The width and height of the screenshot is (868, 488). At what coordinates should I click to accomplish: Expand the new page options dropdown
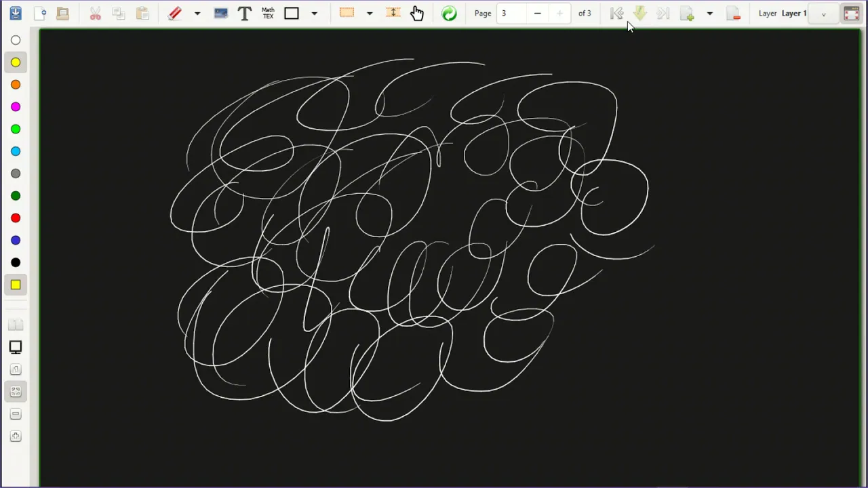coord(710,13)
